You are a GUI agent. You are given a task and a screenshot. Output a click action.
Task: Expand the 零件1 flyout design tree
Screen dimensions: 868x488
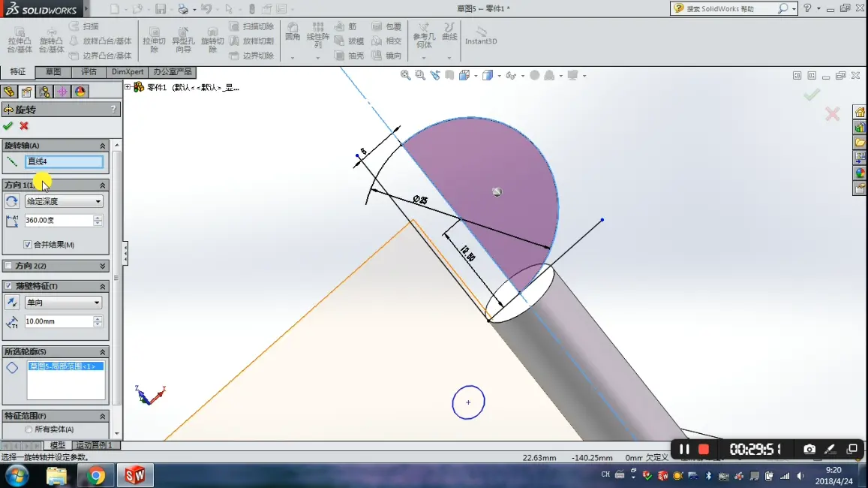click(128, 87)
